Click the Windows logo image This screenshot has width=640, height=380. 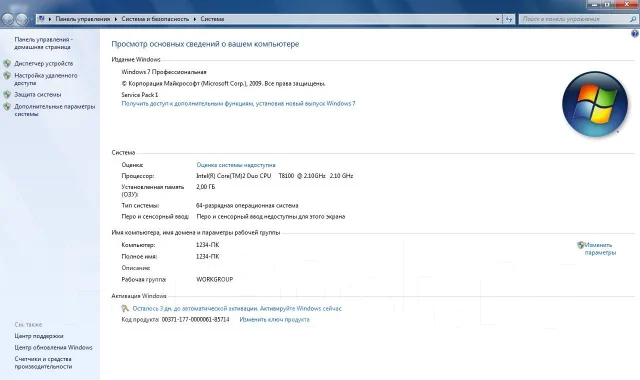point(595,104)
